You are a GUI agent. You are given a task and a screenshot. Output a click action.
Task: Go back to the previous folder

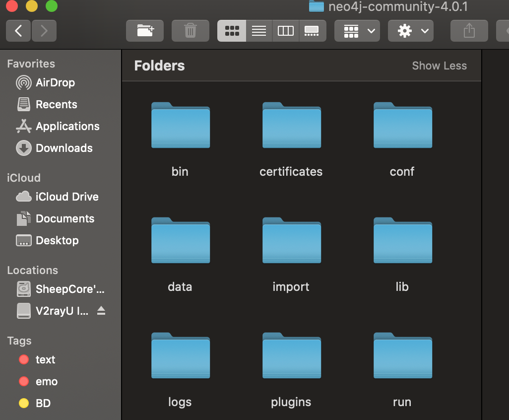coord(18,31)
